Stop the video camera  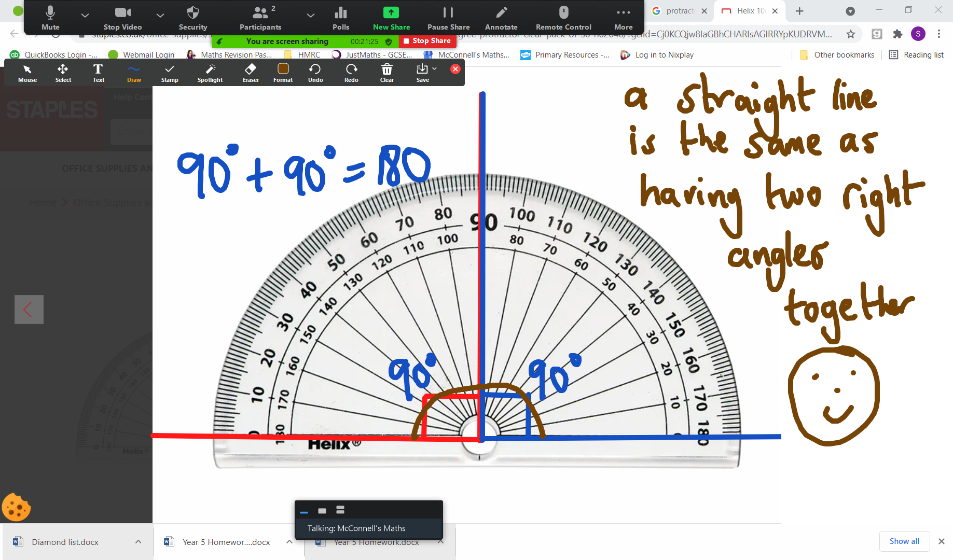click(122, 18)
